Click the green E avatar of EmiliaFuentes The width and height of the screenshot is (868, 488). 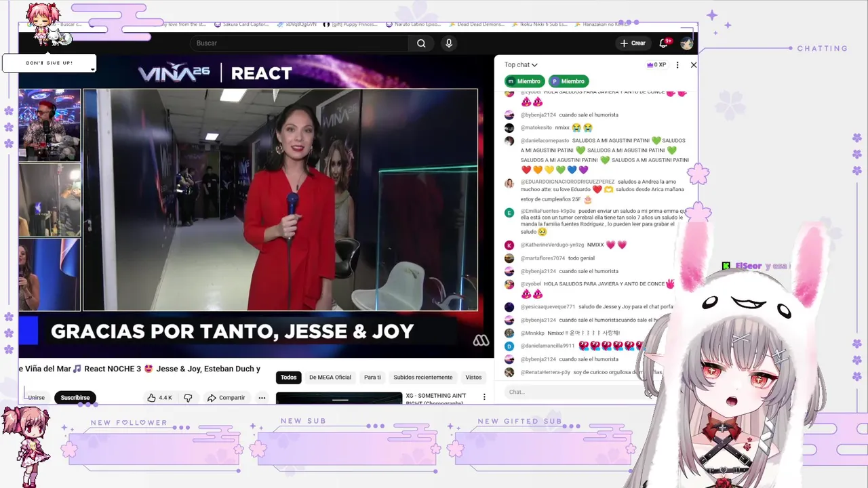pos(509,213)
